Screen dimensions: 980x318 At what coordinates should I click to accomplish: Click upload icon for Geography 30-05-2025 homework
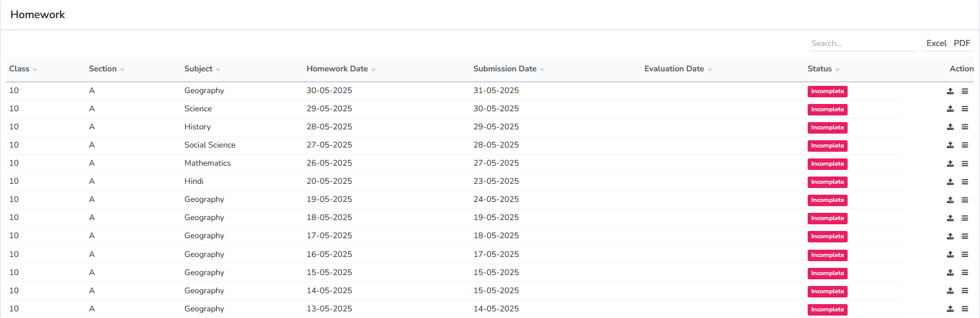(950, 91)
